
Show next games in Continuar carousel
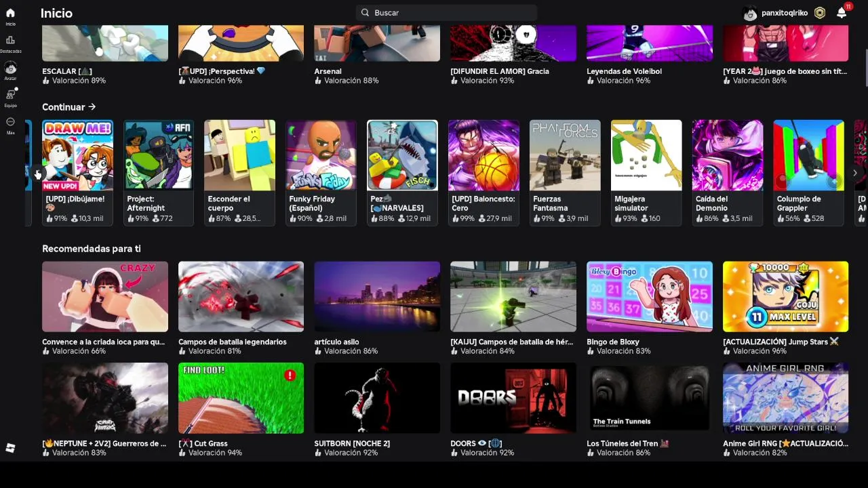coord(854,173)
